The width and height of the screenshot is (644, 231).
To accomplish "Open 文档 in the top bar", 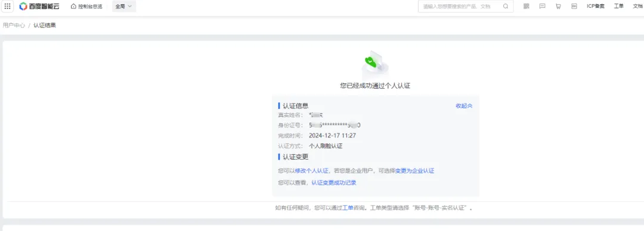I will pos(638,6).
